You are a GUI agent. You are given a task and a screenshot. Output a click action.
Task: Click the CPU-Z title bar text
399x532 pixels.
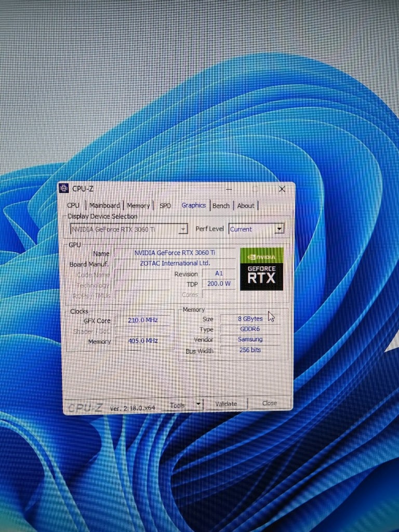tap(83, 189)
